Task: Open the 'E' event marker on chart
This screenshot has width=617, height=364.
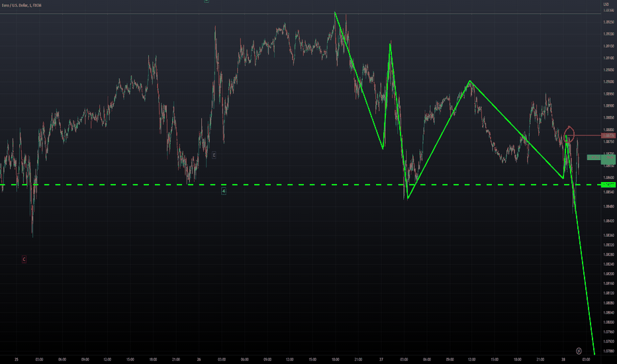Action: [x=214, y=155]
